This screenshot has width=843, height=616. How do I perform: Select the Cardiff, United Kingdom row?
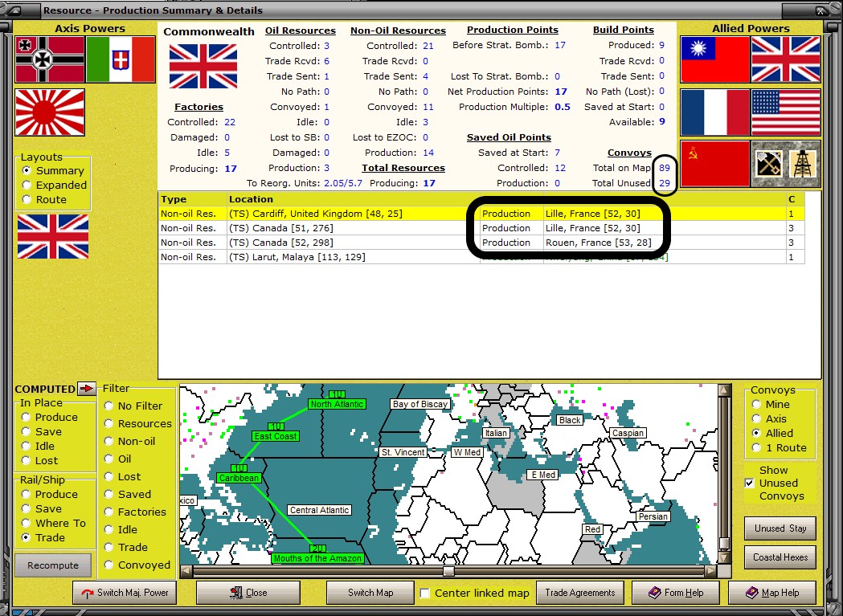[x=481, y=214]
